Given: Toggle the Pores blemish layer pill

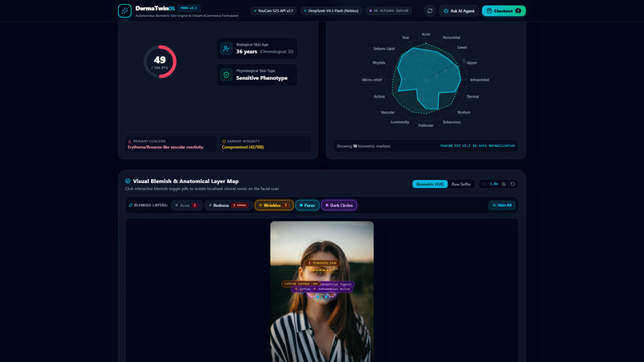Looking at the screenshot, I should point(307,205).
